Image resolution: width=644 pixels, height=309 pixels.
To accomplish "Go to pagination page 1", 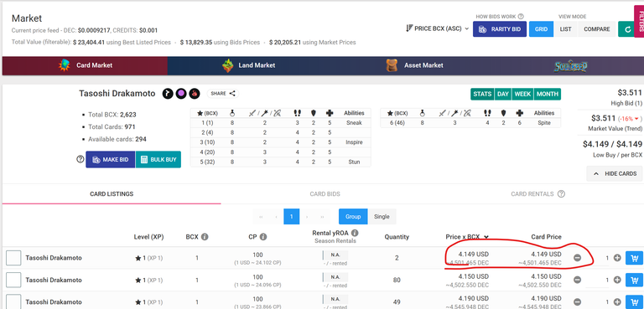I will (x=291, y=216).
